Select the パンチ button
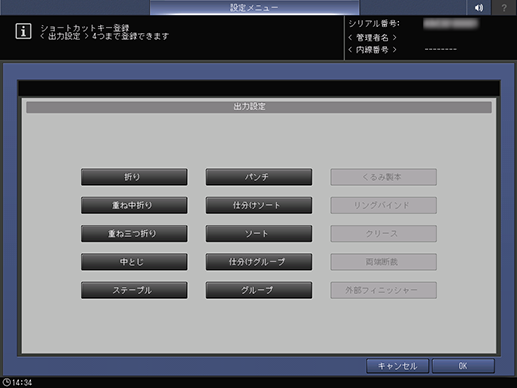 click(x=259, y=177)
